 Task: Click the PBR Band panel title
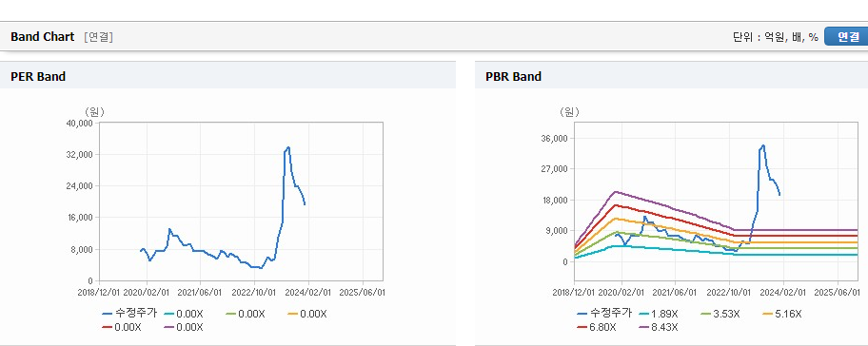(x=513, y=77)
